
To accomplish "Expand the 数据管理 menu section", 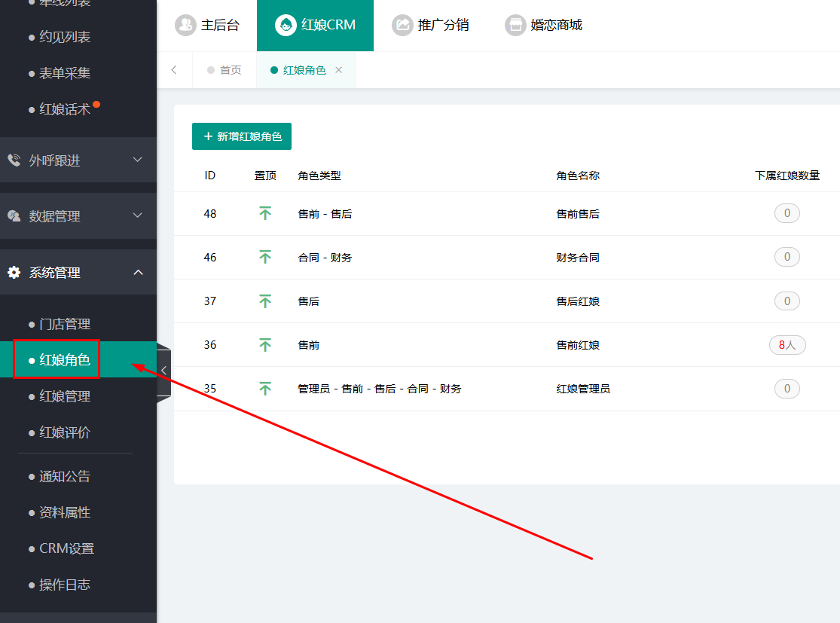I will pos(78,216).
